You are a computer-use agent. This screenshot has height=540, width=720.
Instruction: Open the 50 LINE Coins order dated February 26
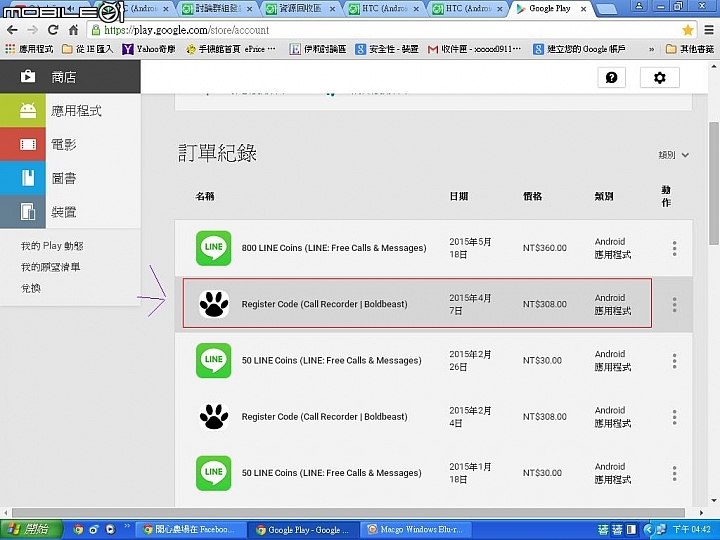click(332, 360)
